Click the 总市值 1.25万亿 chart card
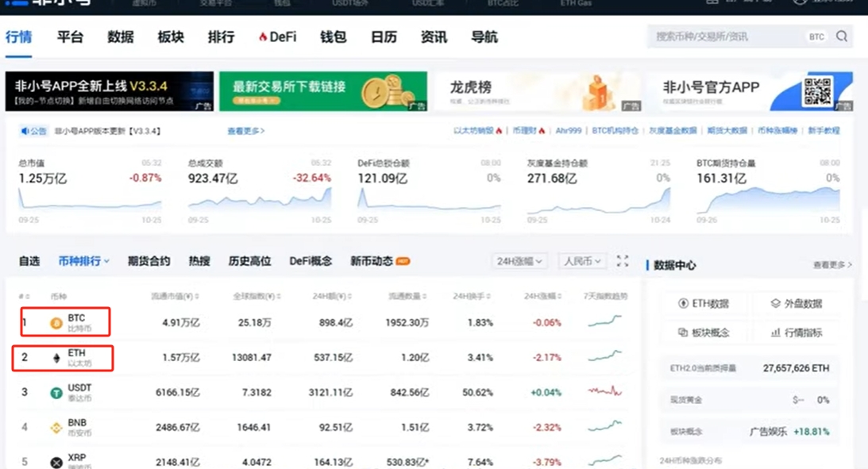This screenshot has width=868, height=469. [x=90, y=190]
